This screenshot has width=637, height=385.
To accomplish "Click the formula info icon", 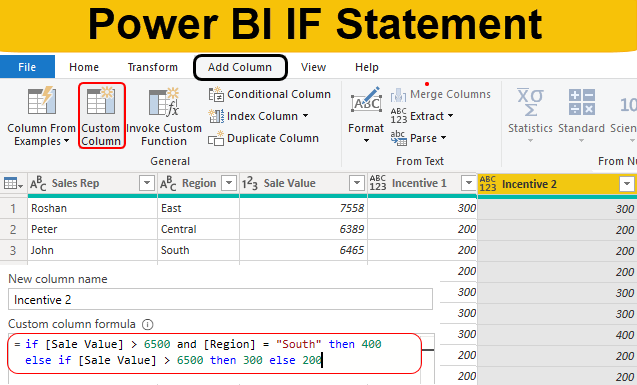I will coord(147,324).
